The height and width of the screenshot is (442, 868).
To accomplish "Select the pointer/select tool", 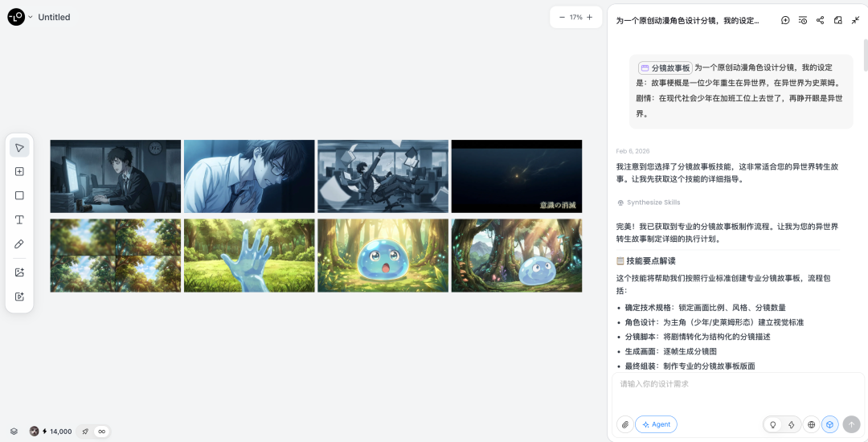I will [19, 148].
